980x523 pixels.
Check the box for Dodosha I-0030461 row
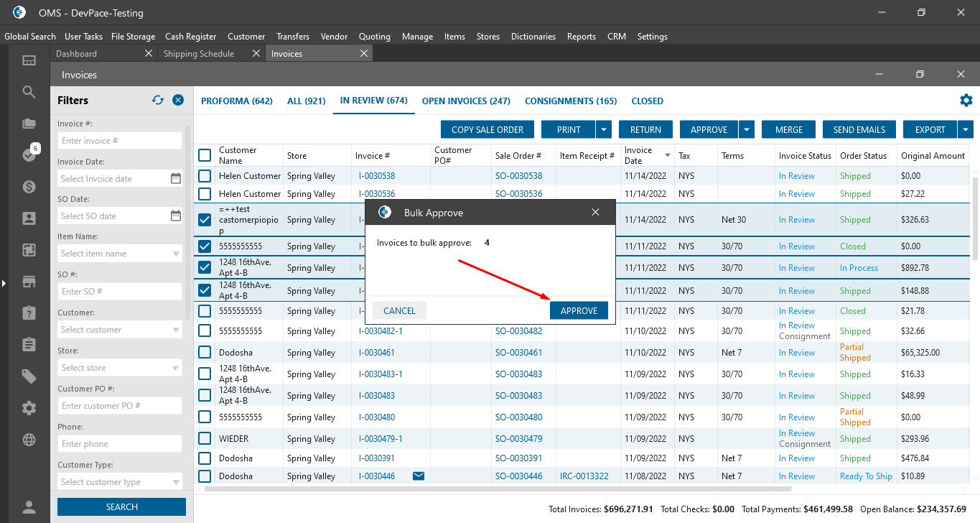click(x=205, y=353)
